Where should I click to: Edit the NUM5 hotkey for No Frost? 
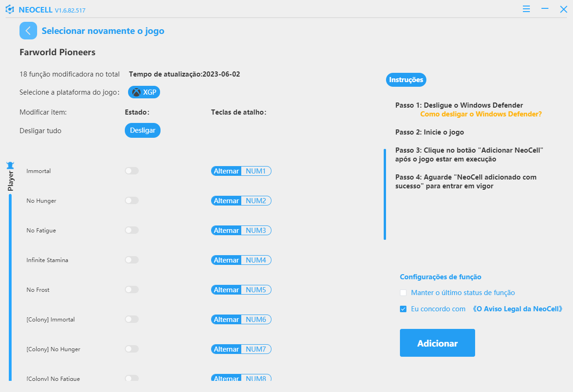click(x=256, y=290)
